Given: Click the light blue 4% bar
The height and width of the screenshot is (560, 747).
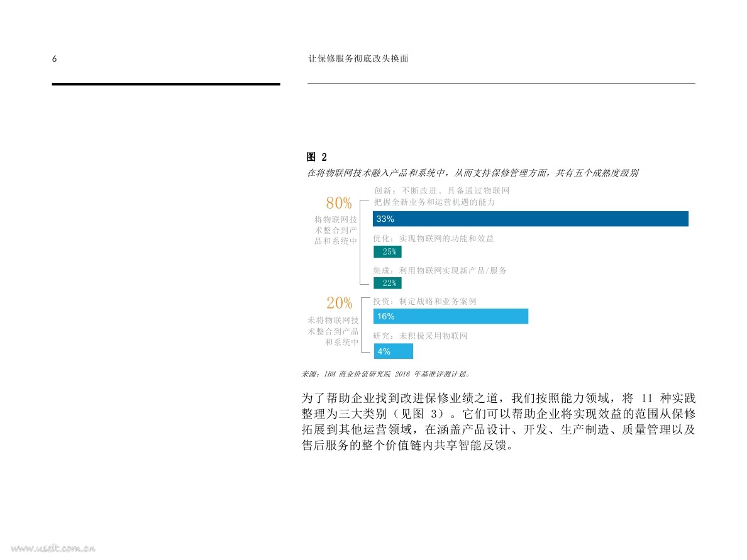Looking at the screenshot, I should pyautogui.click(x=394, y=351).
